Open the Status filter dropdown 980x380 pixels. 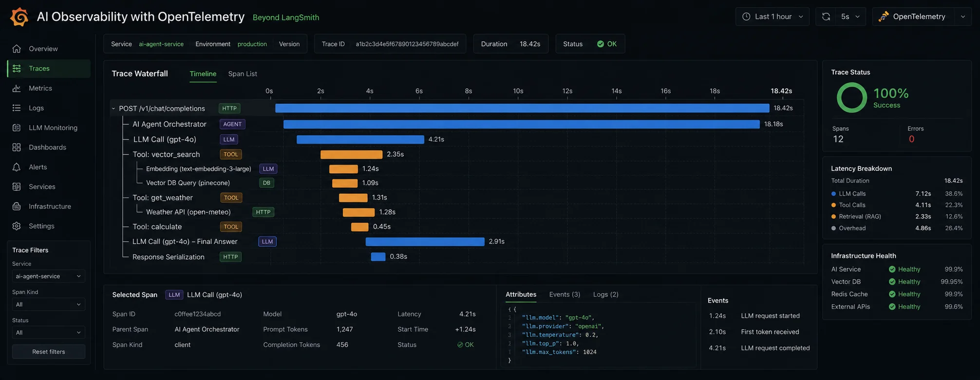pos(48,333)
